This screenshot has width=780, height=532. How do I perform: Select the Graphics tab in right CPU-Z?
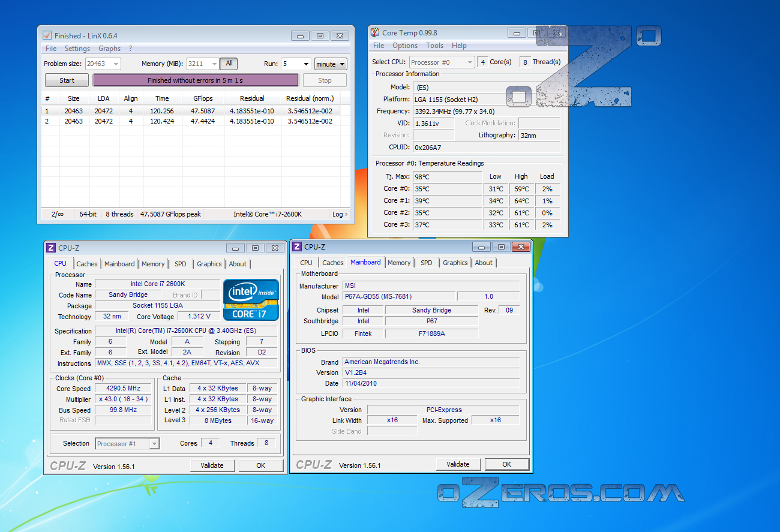[x=455, y=263]
